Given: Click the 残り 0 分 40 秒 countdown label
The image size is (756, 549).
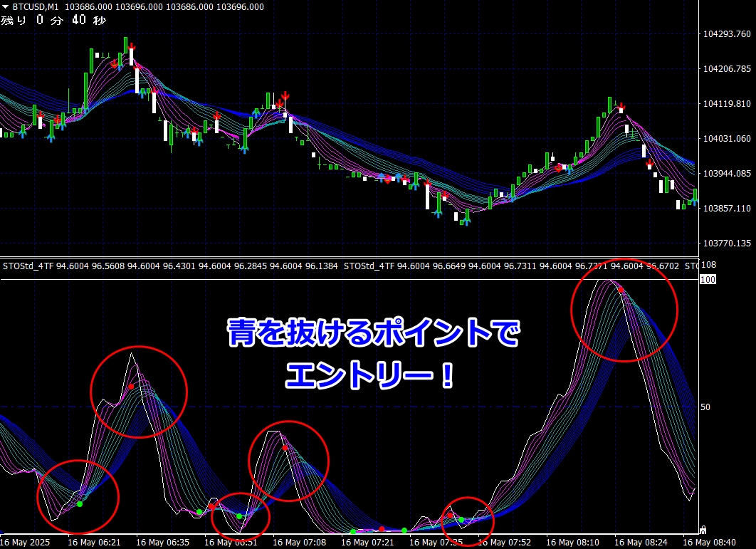Looking at the screenshot, I should (x=53, y=21).
